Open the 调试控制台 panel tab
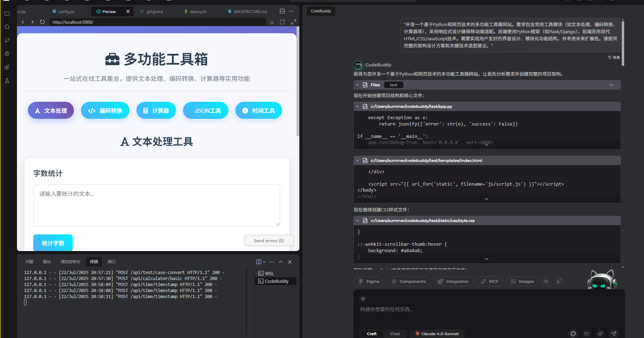The image size is (644, 338). click(70, 262)
